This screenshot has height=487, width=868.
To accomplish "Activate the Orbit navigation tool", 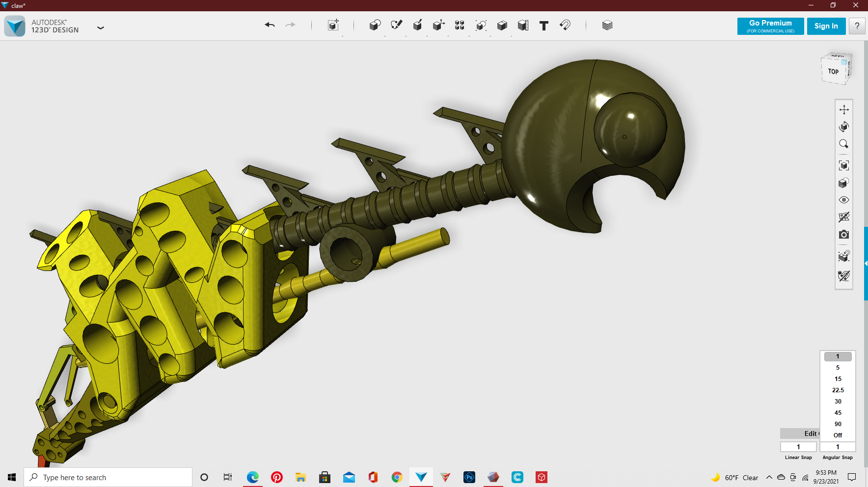I will pos(844,127).
